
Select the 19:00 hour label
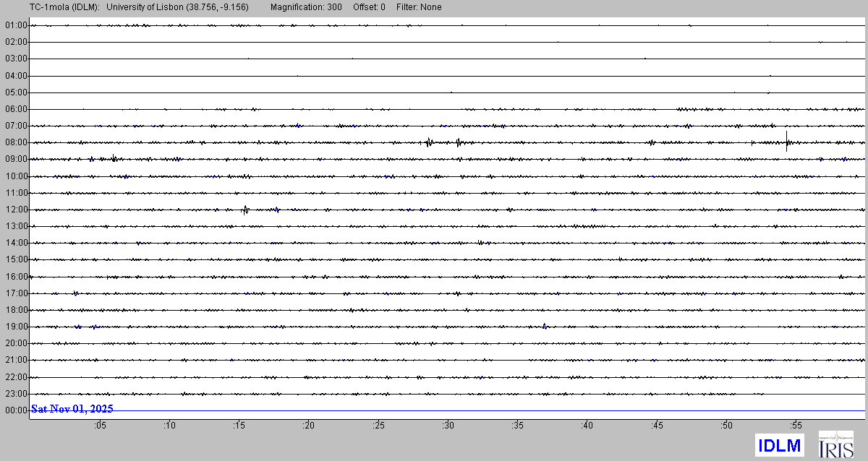(x=16, y=327)
